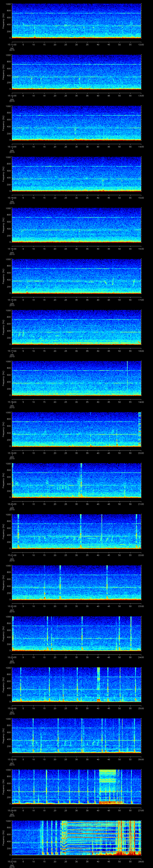The image size is (153, 868).
Task: Select the 14:00 end time label
Action: coord(141,147)
